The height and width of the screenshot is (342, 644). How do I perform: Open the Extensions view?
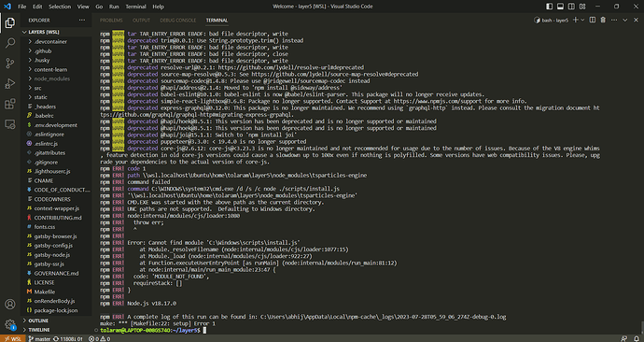10,104
